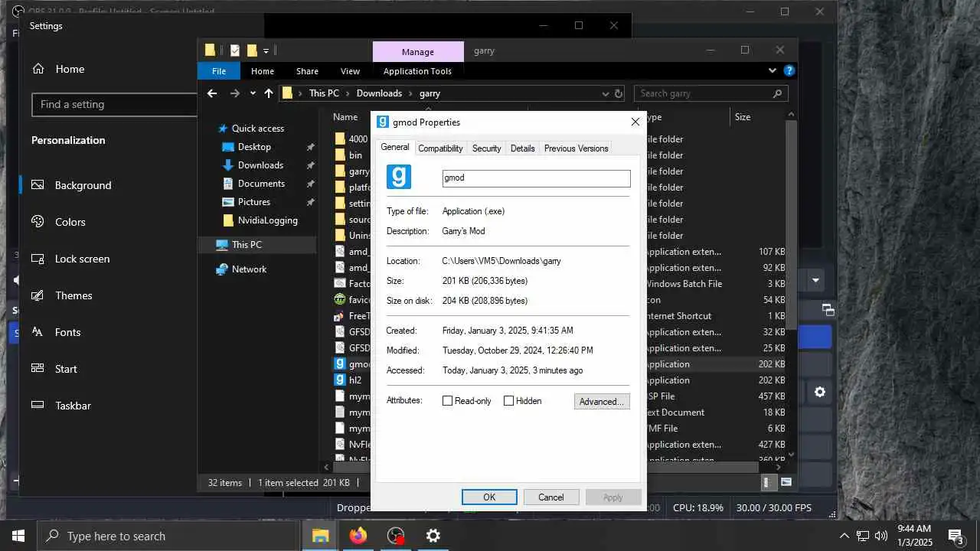Open address bar history dropdown
This screenshot has height=551, width=980.
point(605,93)
